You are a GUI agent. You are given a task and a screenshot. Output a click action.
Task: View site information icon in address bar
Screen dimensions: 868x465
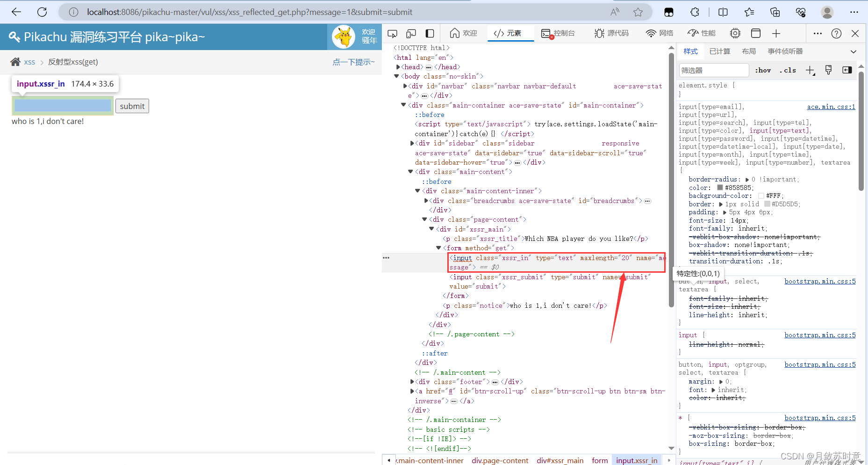(x=73, y=12)
